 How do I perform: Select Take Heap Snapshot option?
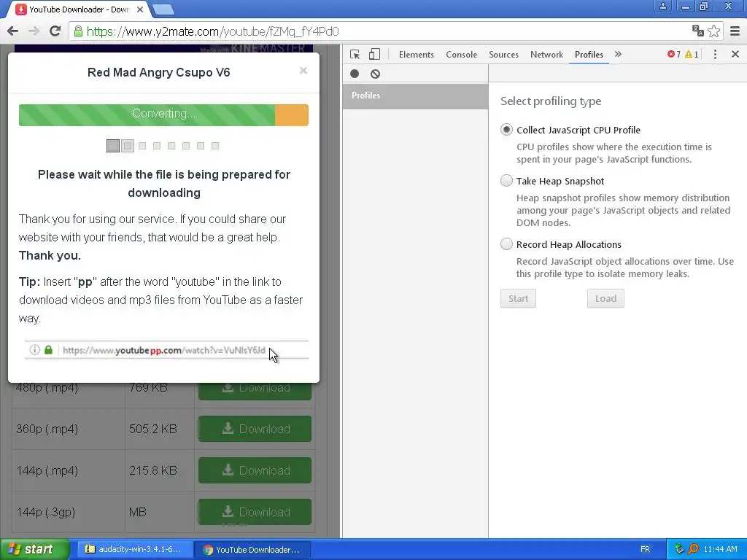tap(506, 181)
